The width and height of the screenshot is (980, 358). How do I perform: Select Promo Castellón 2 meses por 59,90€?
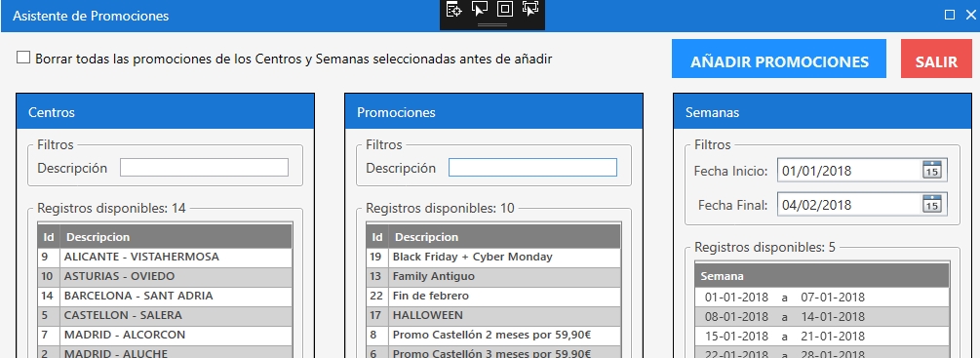[493, 335]
